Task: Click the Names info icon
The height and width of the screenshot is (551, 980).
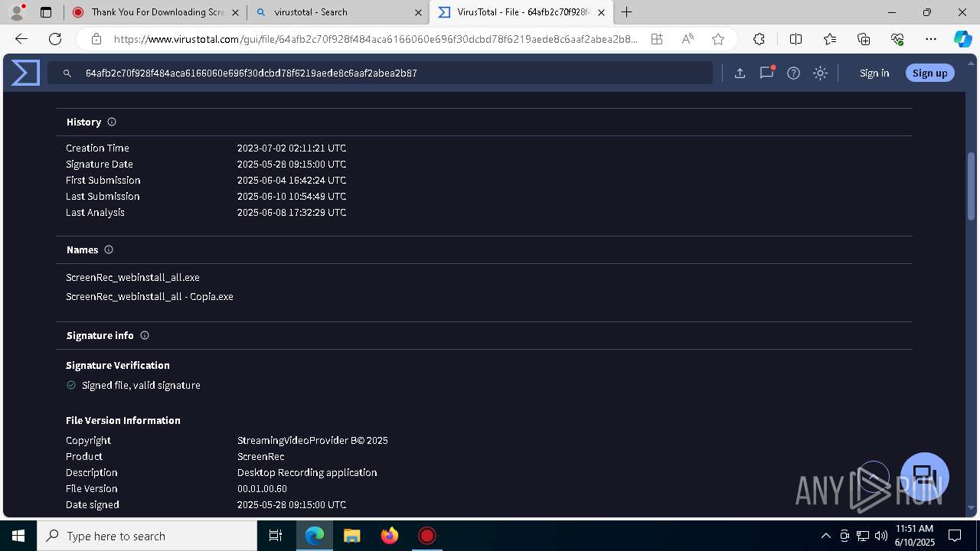Action: (x=109, y=249)
